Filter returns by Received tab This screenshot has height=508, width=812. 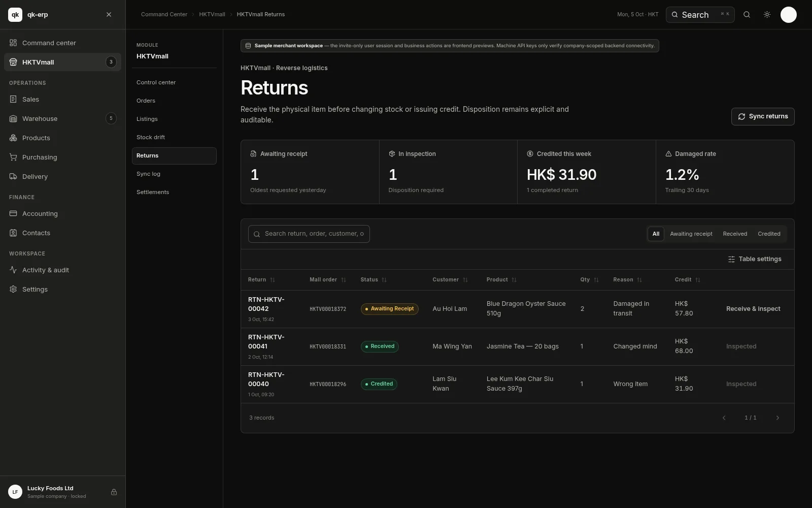[x=735, y=234]
